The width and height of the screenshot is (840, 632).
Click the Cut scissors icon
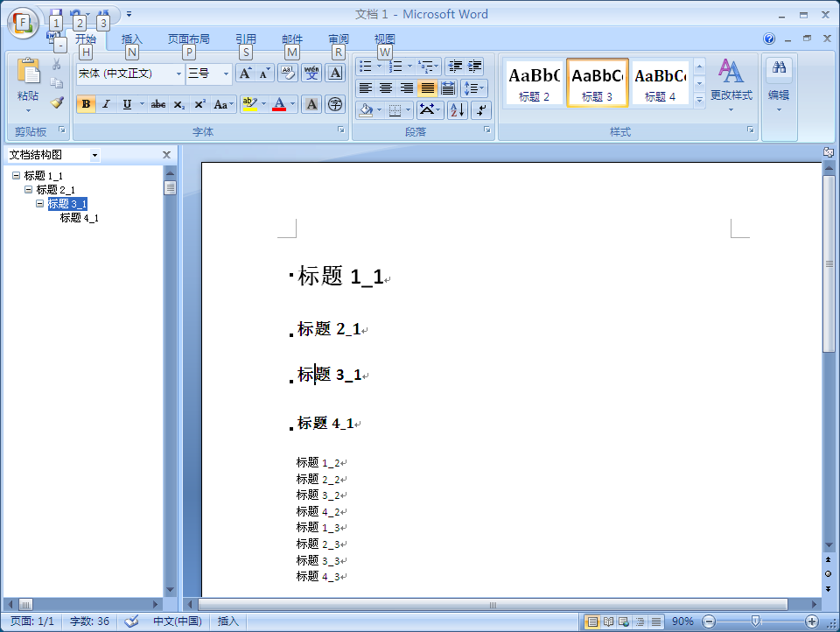pos(56,65)
